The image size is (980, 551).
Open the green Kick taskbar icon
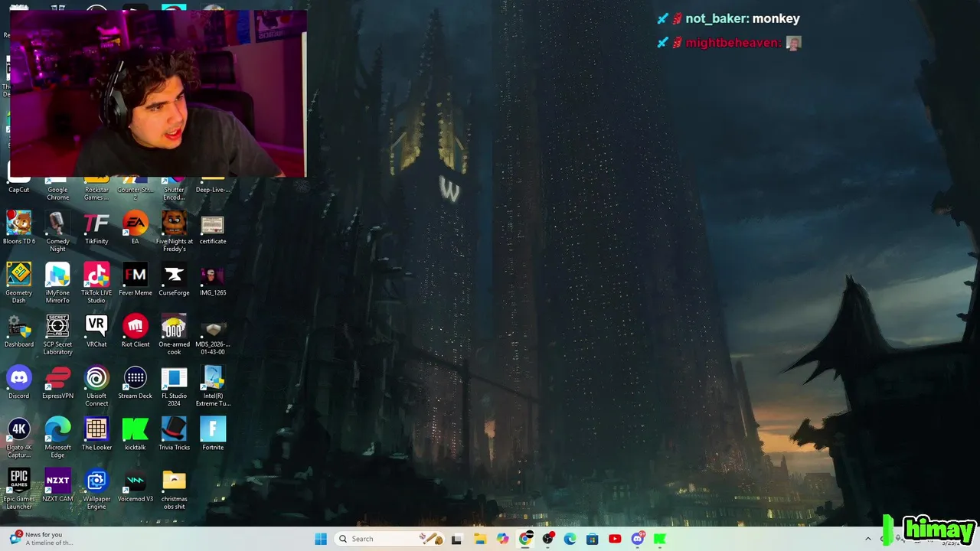coord(659,539)
